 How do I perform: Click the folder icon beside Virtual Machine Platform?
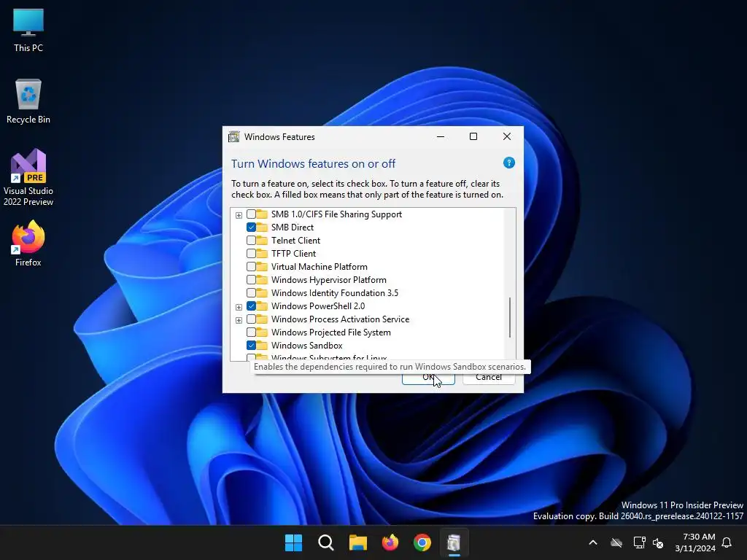coord(262,267)
